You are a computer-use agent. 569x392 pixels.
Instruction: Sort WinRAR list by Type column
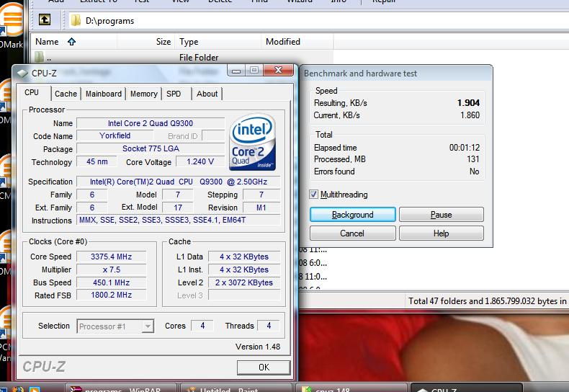point(218,42)
